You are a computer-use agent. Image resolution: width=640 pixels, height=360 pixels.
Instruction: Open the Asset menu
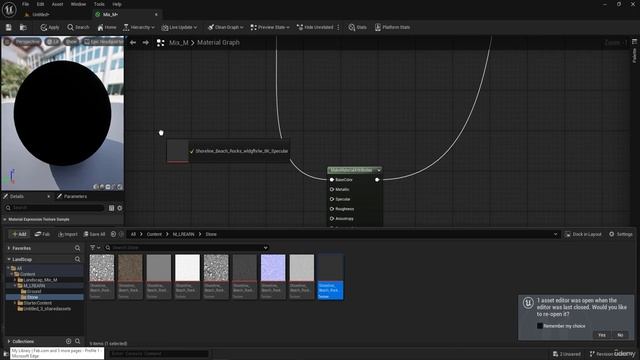coord(58,4)
